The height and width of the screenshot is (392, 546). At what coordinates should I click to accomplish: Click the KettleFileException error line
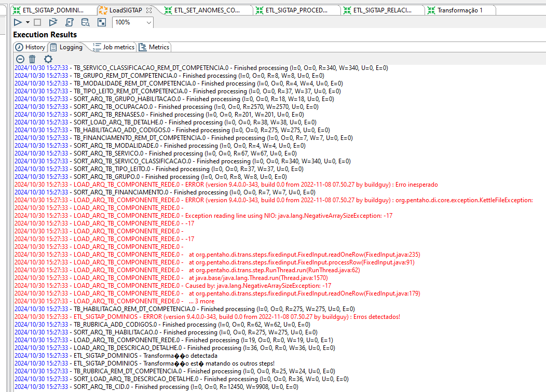274,200
